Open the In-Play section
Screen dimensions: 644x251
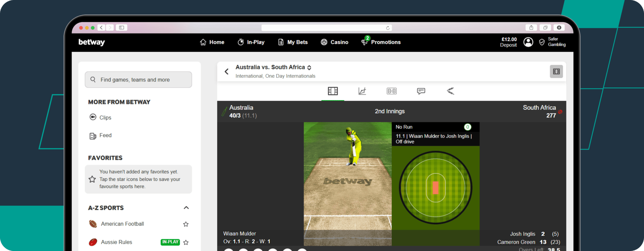click(x=251, y=42)
